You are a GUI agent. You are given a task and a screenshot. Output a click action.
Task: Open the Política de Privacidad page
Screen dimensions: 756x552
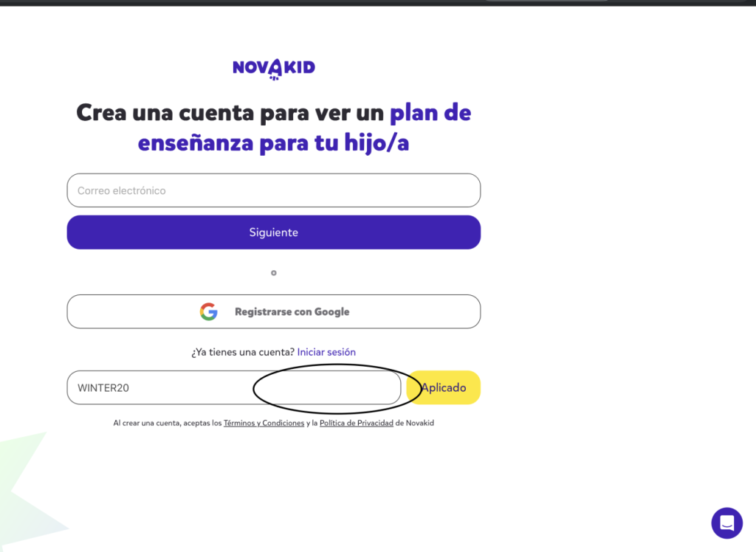tap(357, 422)
